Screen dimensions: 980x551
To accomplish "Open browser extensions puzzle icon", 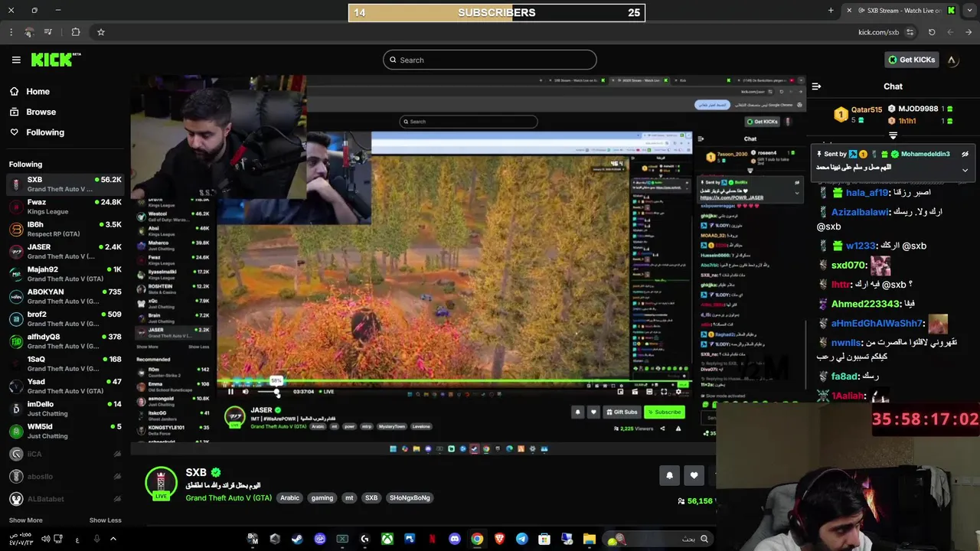I will coord(75,32).
